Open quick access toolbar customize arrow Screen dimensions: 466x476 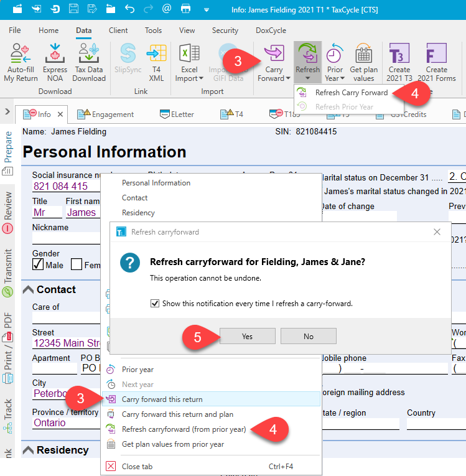click(207, 10)
